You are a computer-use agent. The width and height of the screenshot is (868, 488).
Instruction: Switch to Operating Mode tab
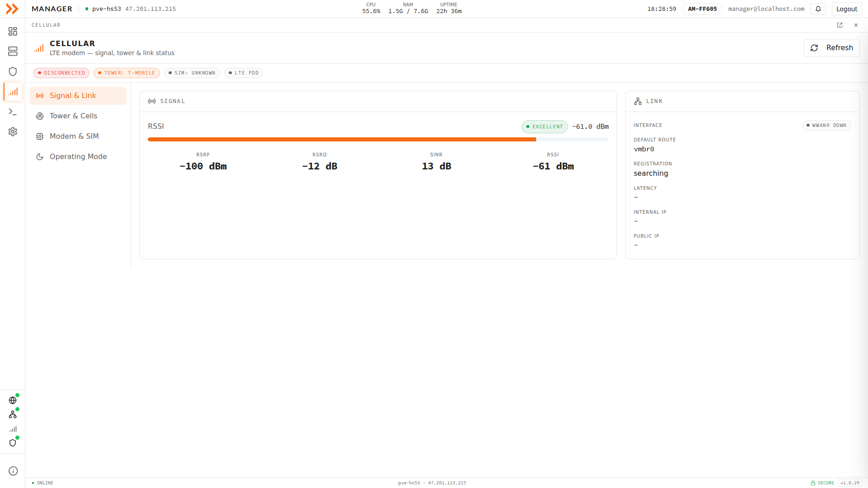click(x=78, y=157)
